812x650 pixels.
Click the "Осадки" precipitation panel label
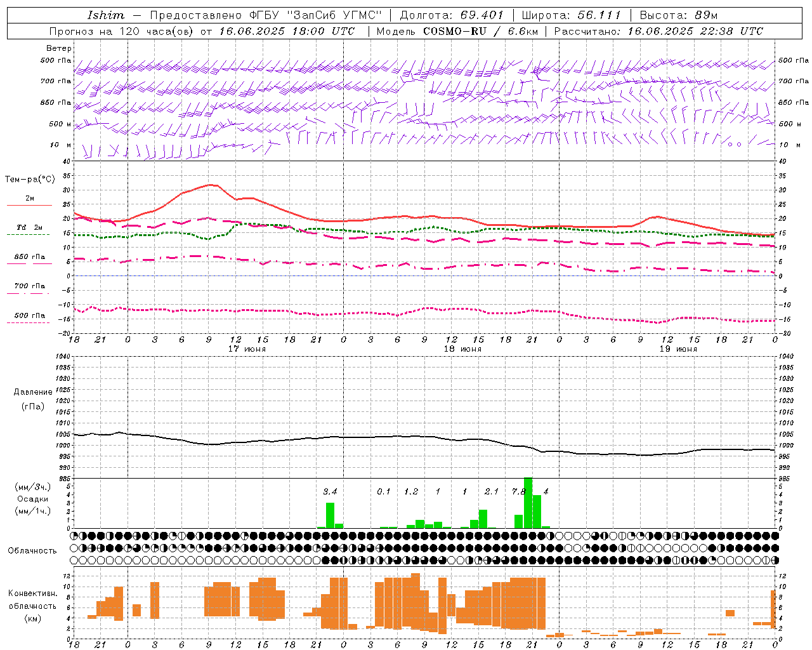click(33, 499)
